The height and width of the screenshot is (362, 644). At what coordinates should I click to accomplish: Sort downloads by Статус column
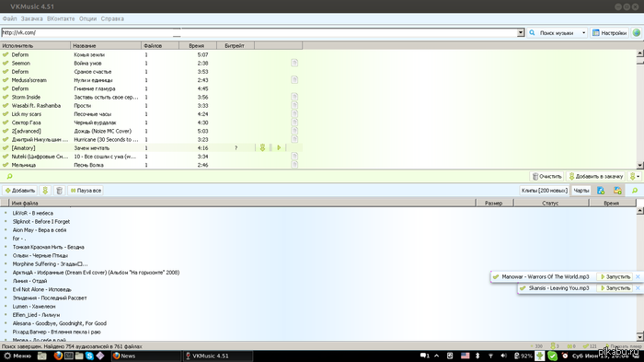551,203
